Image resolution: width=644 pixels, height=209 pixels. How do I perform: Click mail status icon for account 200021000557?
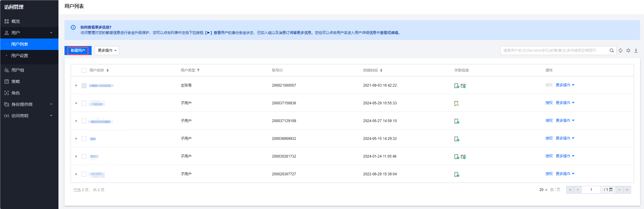[463, 86]
